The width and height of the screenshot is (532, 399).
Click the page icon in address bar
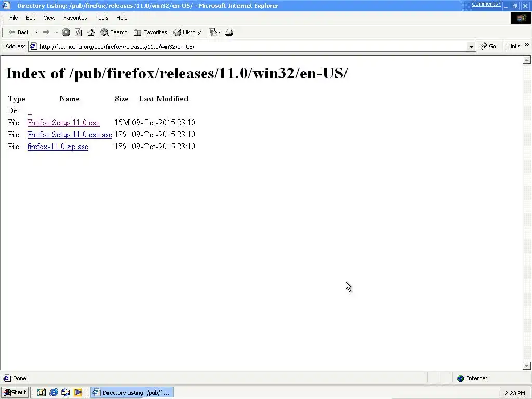click(33, 46)
